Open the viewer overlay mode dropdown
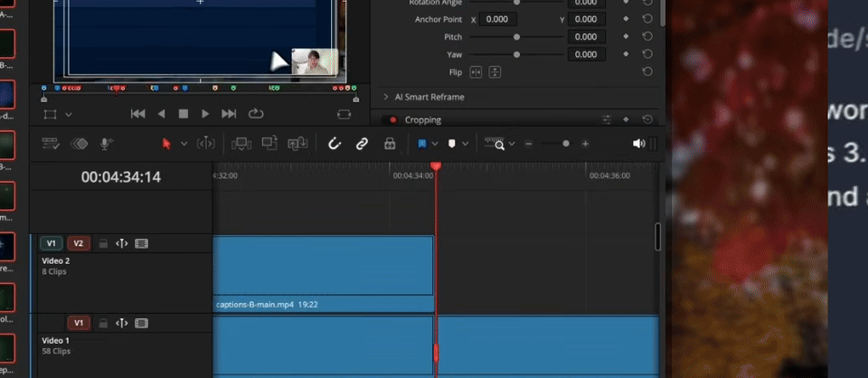The width and height of the screenshot is (868, 378). 69,115
